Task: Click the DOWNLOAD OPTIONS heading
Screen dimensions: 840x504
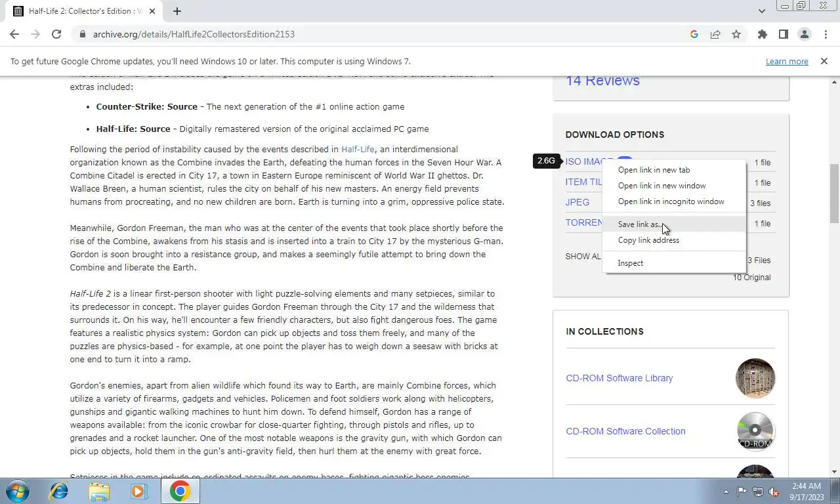Action: [x=615, y=135]
